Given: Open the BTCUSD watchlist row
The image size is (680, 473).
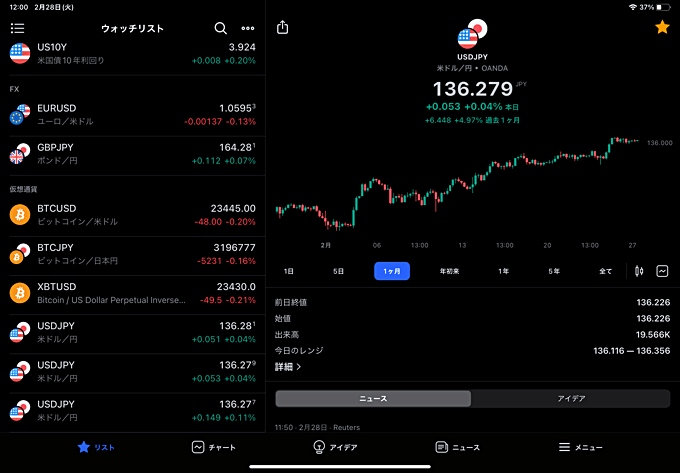Looking at the screenshot, I should pyautogui.click(x=133, y=215).
